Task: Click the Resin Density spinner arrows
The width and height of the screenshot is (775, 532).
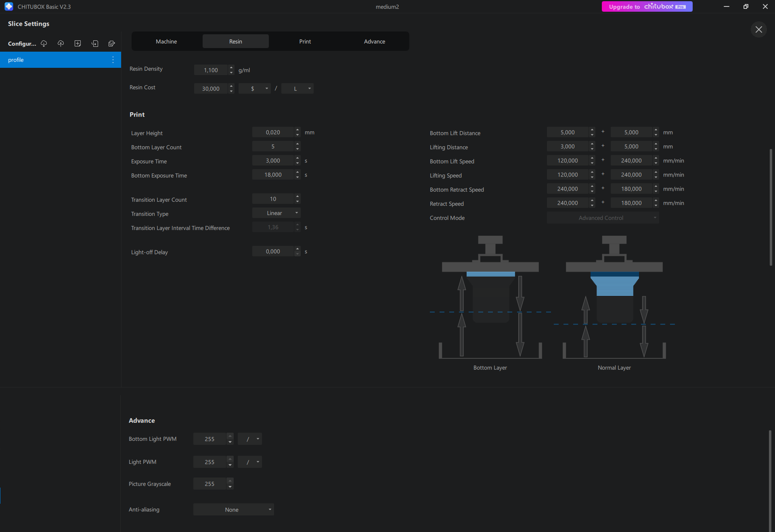Action: tap(231, 70)
